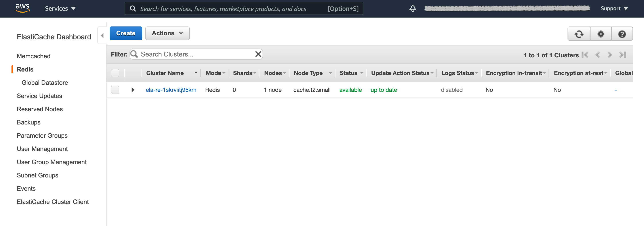The width and height of the screenshot is (644, 226).
Task: Open Reserved Nodes in sidebar
Action: (40, 109)
